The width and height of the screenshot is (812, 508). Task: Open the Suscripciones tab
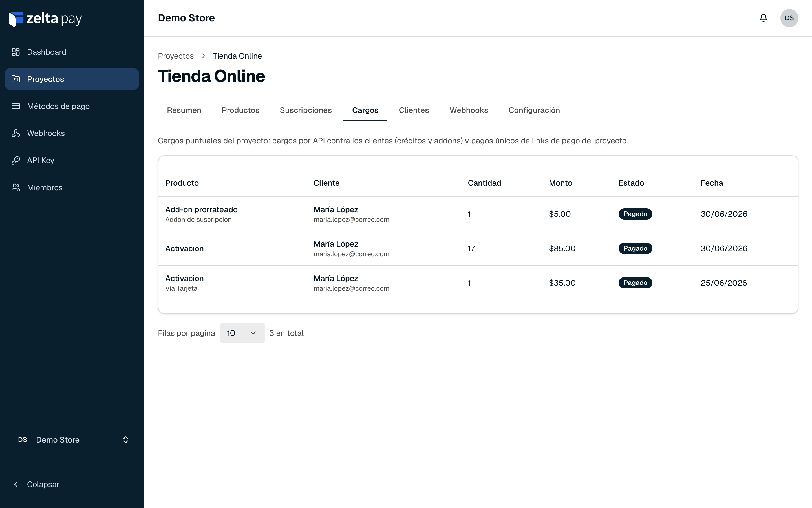coord(306,110)
